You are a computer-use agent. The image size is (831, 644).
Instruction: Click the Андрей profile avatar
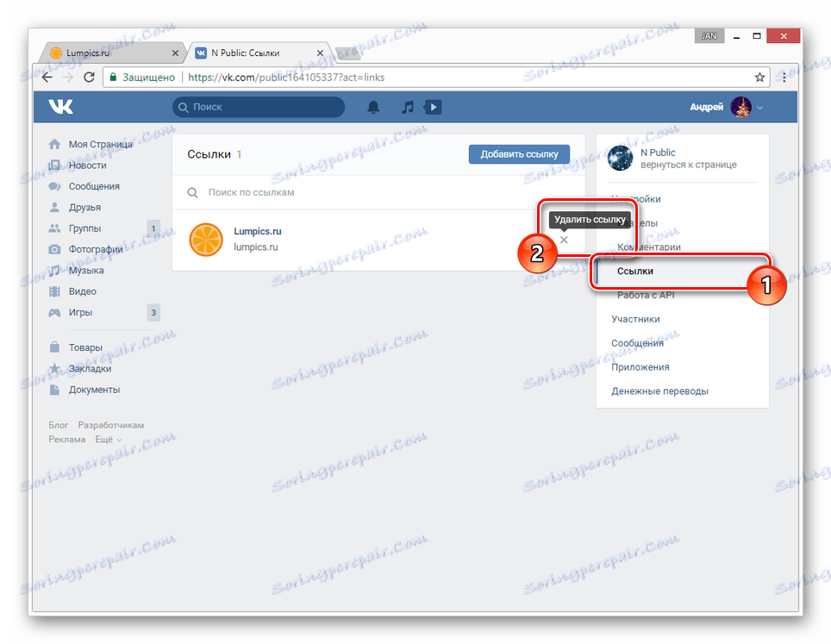pyautogui.click(x=740, y=107)
